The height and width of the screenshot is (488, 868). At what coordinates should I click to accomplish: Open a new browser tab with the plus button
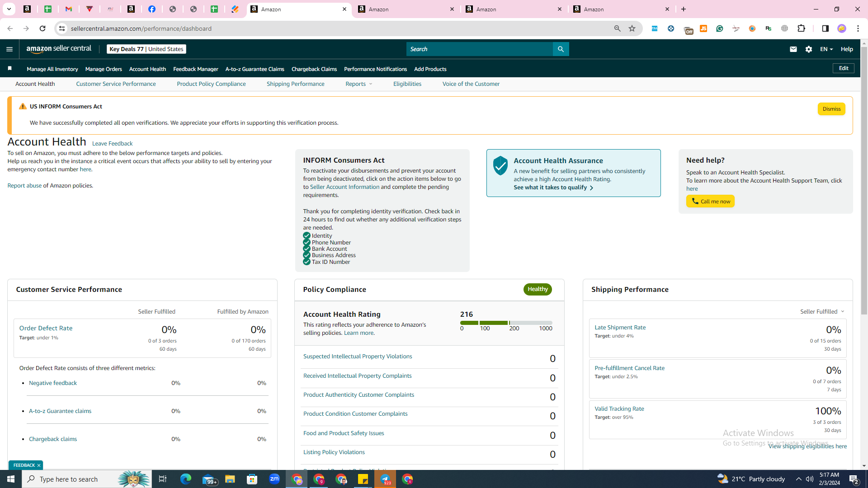click(x=684, y=9)
